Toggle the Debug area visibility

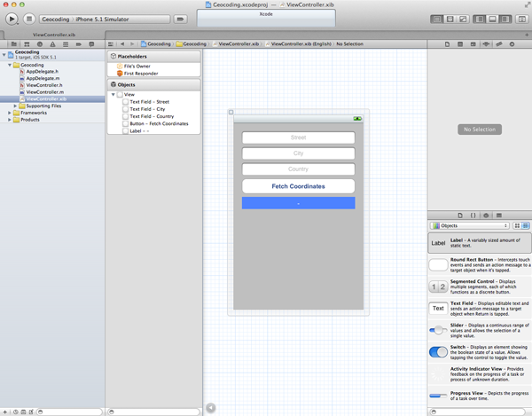point(492,20)
